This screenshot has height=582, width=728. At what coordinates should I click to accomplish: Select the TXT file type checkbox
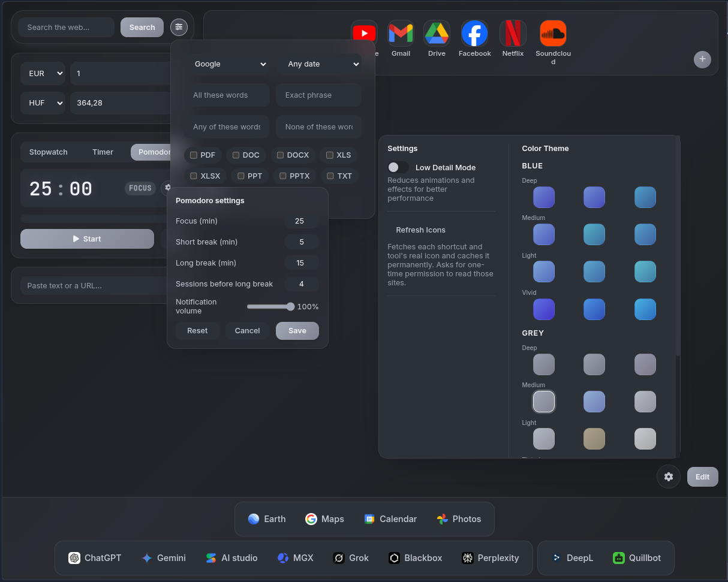(330, 176)
